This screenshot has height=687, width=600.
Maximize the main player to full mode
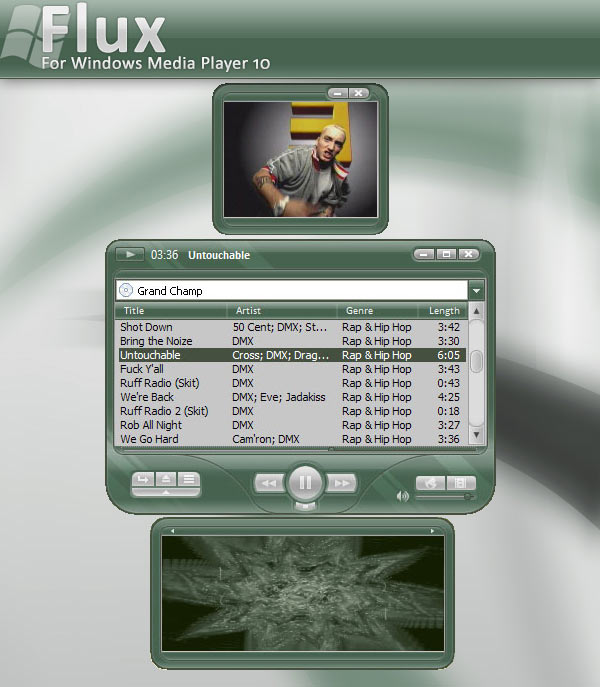[446, 254]
